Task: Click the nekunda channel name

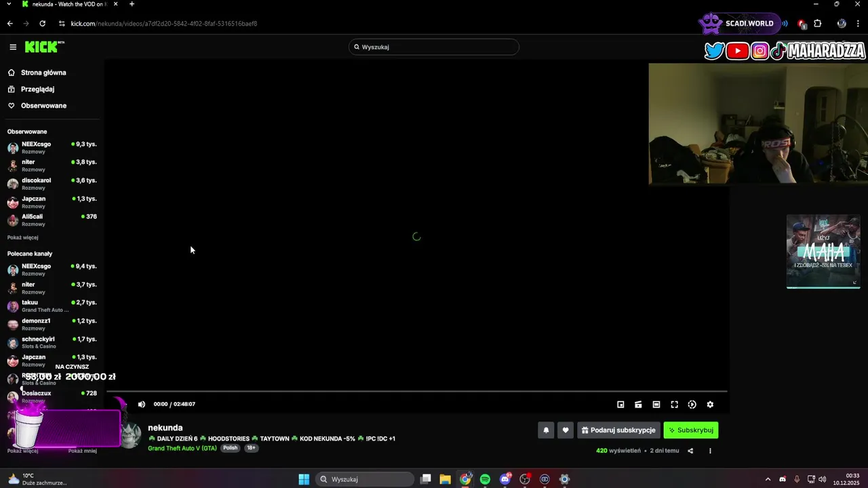Action: (165, 428)
